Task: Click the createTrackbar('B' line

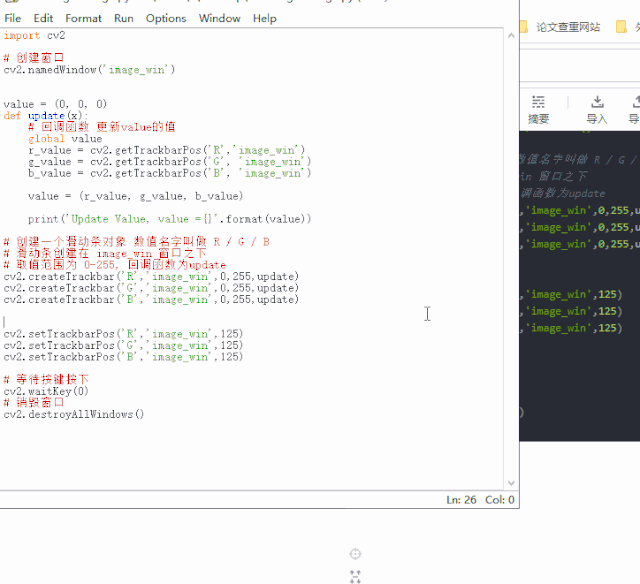Action: tap(151, 300)
